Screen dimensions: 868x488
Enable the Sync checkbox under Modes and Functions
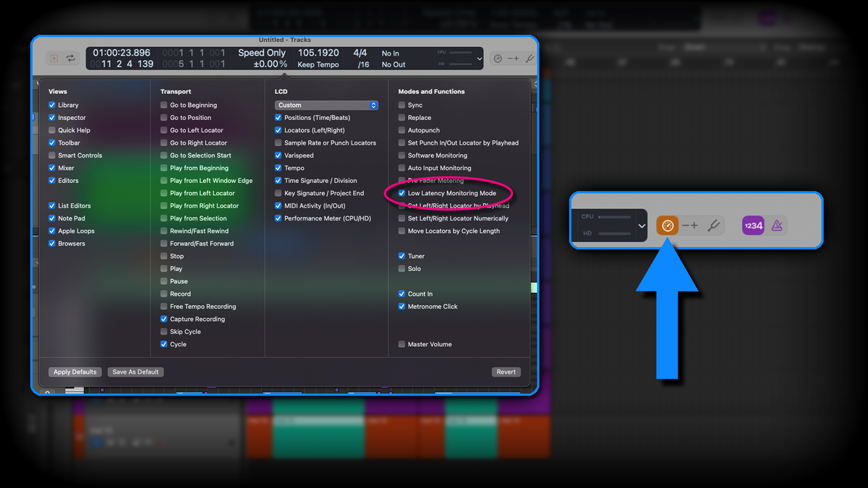(x=401, y=104)
